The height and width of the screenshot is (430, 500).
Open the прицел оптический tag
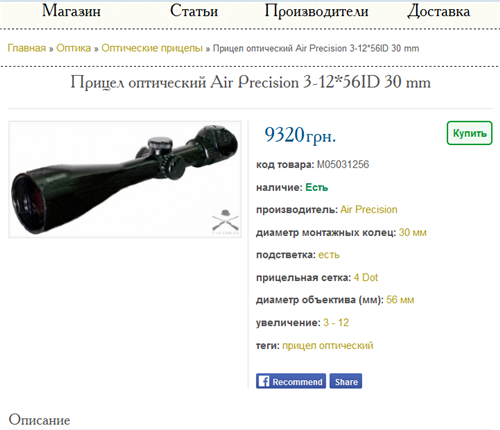point(328,346)
